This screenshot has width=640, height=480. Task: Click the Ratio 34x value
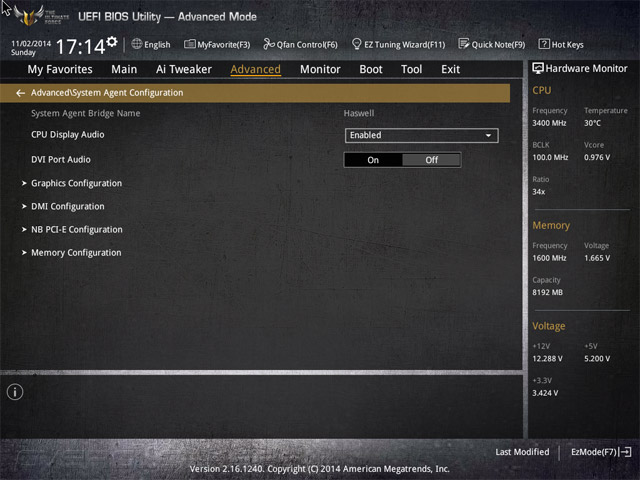(539, 191)
